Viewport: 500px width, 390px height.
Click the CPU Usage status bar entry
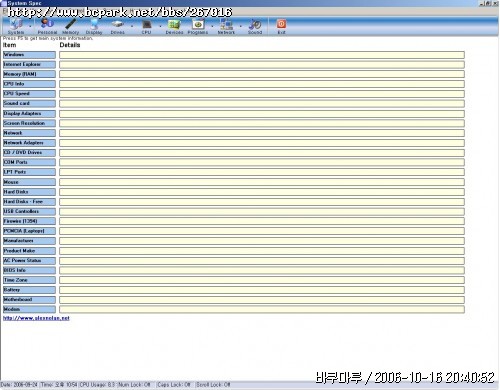97,385
